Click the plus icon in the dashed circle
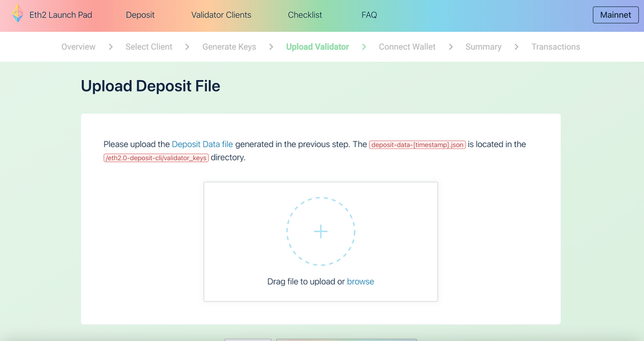 [321, 232]
